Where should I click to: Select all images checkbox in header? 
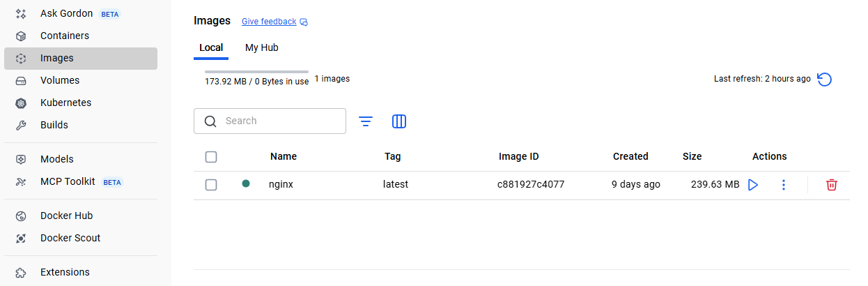click(211, 157)
